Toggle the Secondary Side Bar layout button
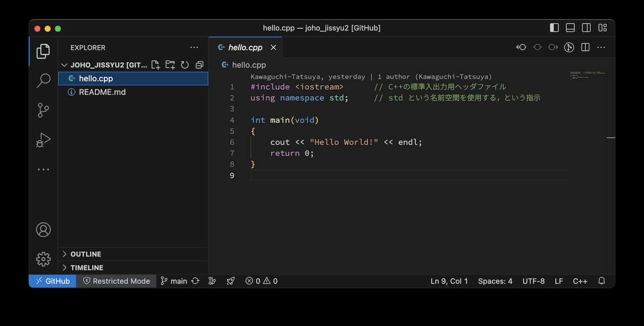The width and height of the screenshot is (644, 326). click(x=586, y=28)
